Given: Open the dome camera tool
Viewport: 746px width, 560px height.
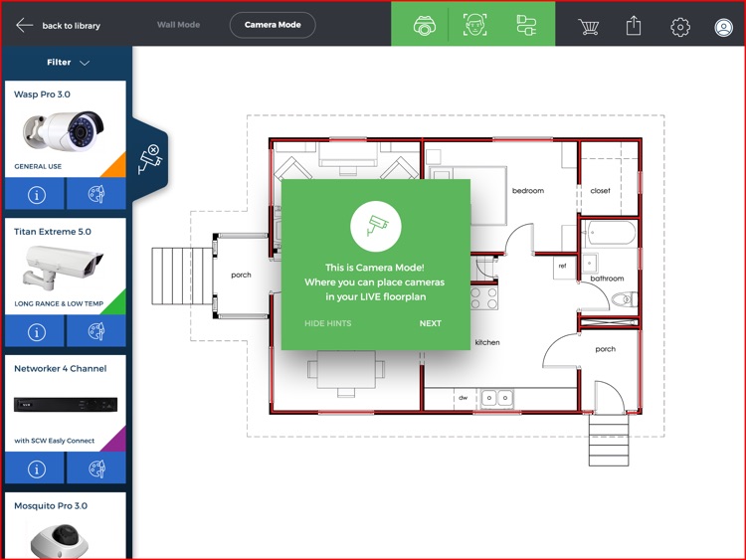Looking at the screenshot, I should (425, 25).
